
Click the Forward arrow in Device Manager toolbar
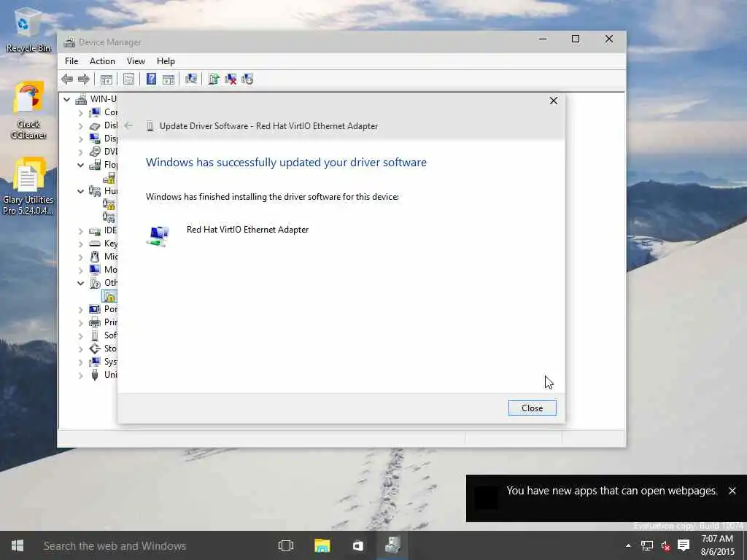[84, 79]
